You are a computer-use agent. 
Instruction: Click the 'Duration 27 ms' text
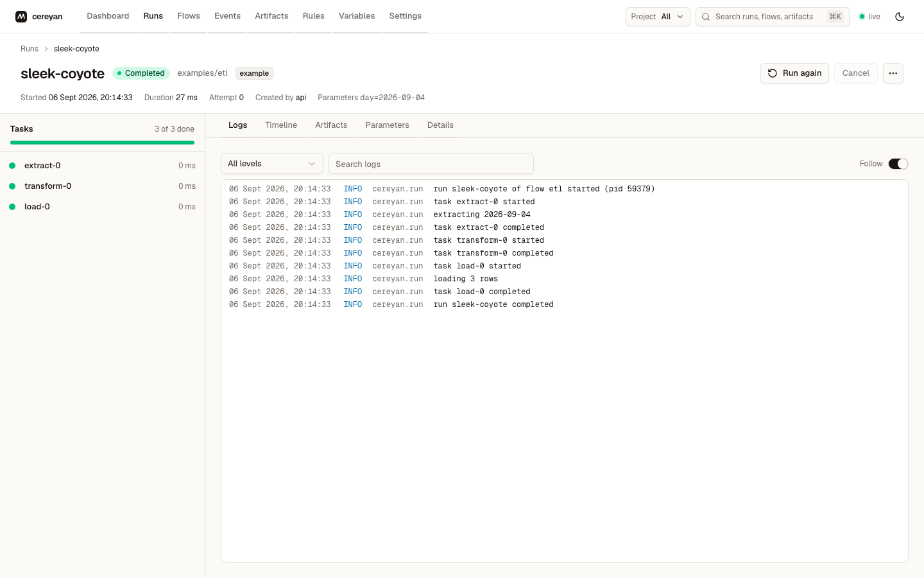pos(171,98)
